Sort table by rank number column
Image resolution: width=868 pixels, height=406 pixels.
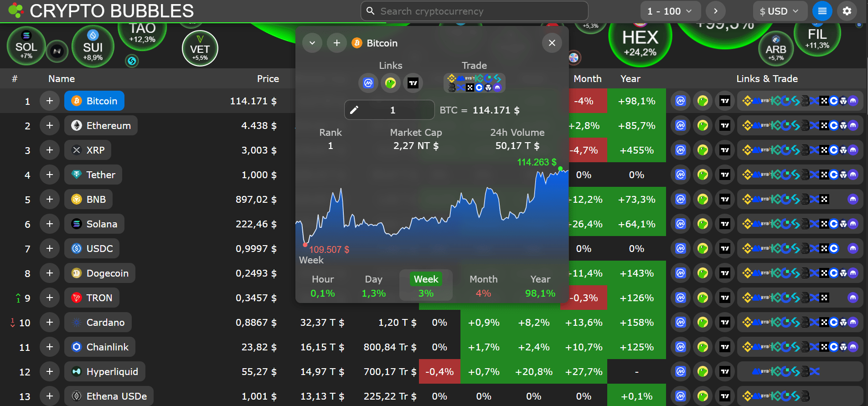[15, 79]
